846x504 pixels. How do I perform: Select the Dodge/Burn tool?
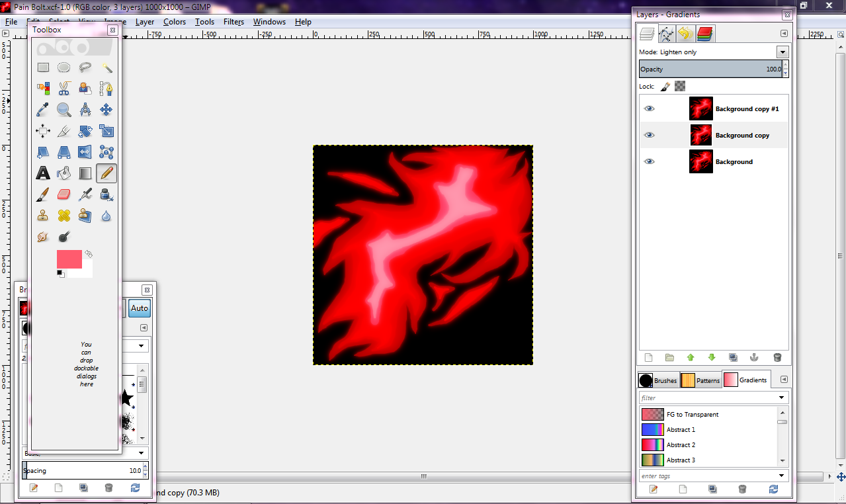coord(64,237)
